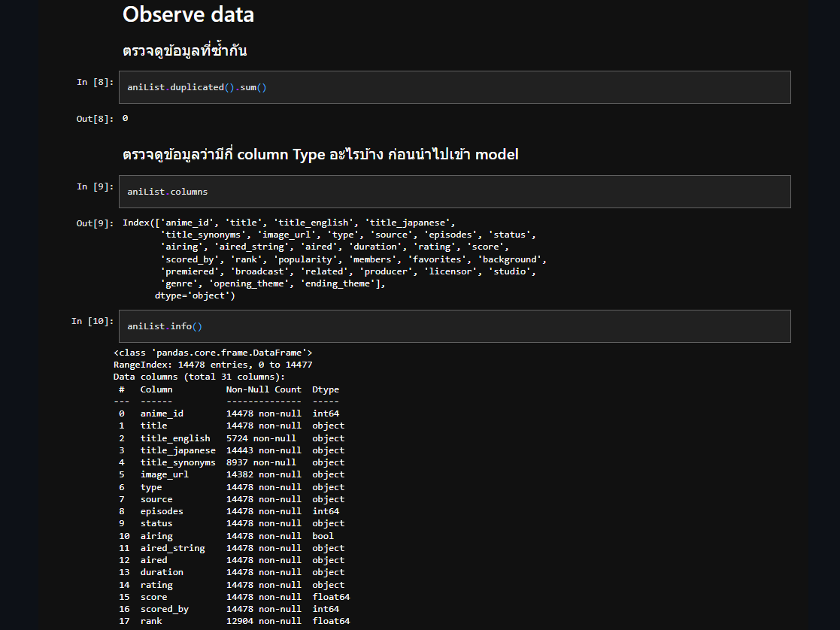The width and height of the screenshot is (840, 630).
Task: Click '8937 non-null' count for title_synonyms
Action: [x=261, y=462]
